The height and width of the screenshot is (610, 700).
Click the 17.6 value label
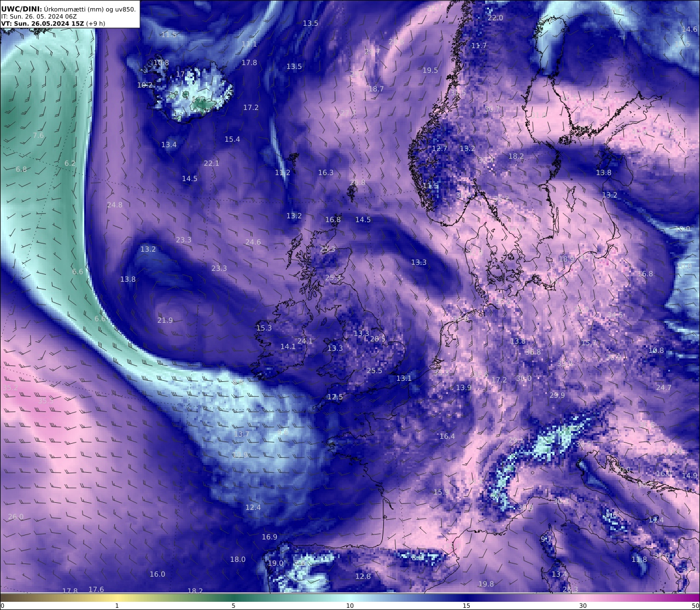(96, 590)
